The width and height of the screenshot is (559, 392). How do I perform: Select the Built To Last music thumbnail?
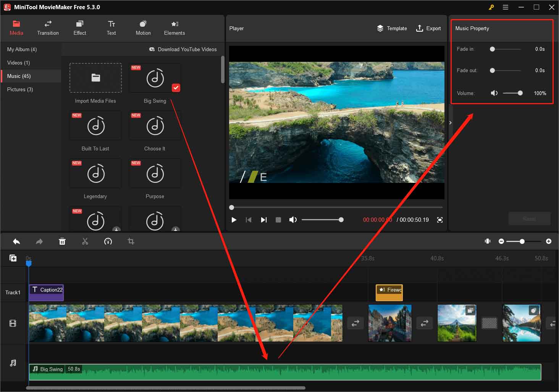click(95, 126)
